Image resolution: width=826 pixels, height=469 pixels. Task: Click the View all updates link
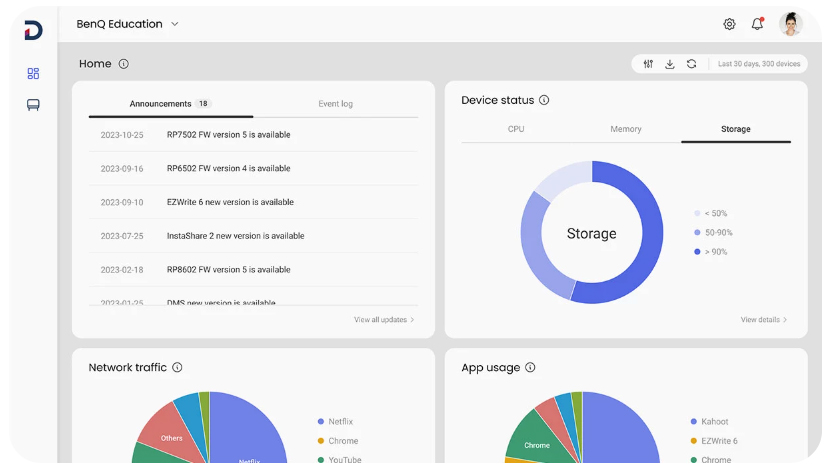click(x=384, y=320)
